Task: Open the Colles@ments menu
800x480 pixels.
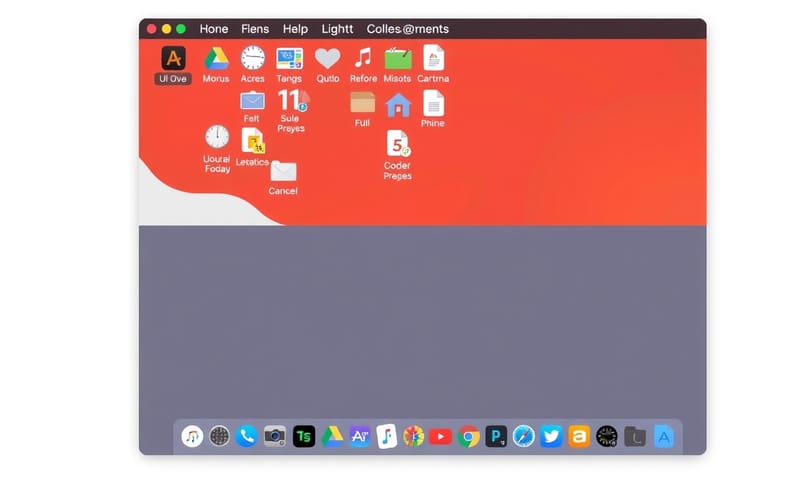Action: pyautogui.click(x=407, y=29)
